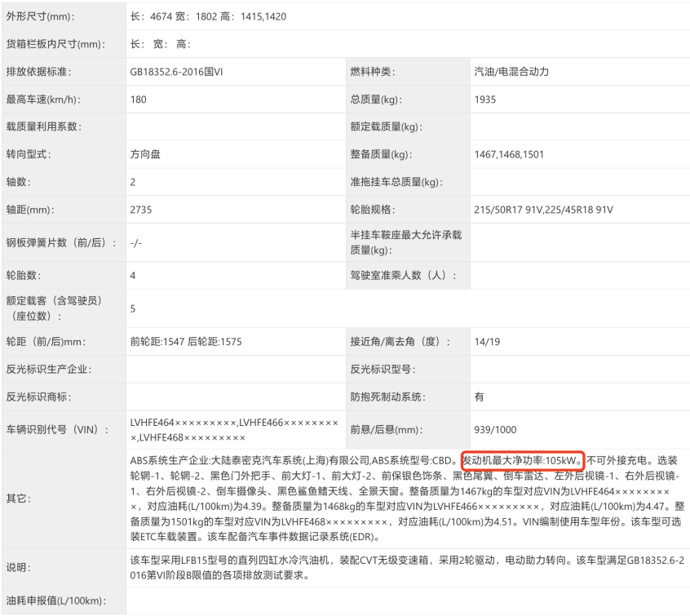Click the 排放依据标准 label

pyautogui.click(x=38, y=72)
